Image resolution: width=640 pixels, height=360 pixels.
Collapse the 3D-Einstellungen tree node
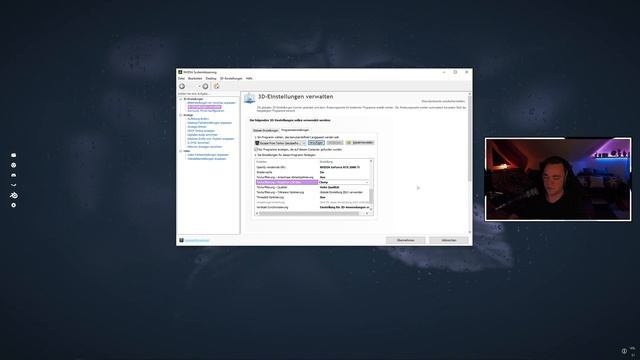pyautogui.click(x=180, y=99)
